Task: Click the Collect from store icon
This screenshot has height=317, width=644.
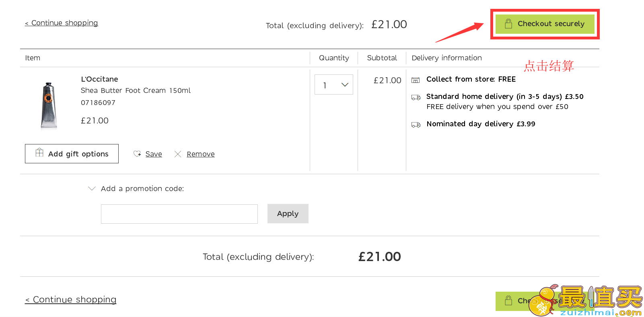Action: (416, 80)
